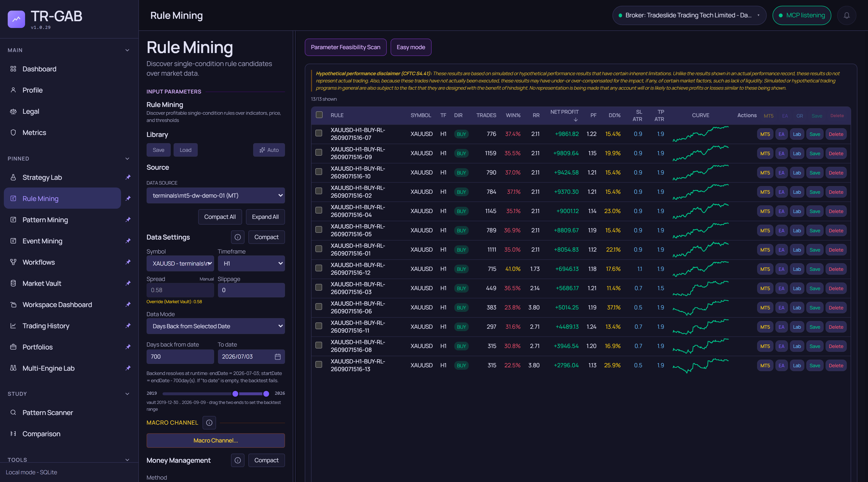This screenshot has width=868, height=482.
Task: Unpin Multi-Engine Lab pin icon
Action: (128, 368)
